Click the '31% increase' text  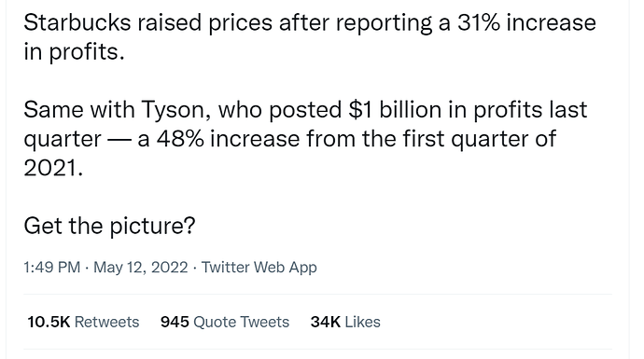(x=526, y=22)
